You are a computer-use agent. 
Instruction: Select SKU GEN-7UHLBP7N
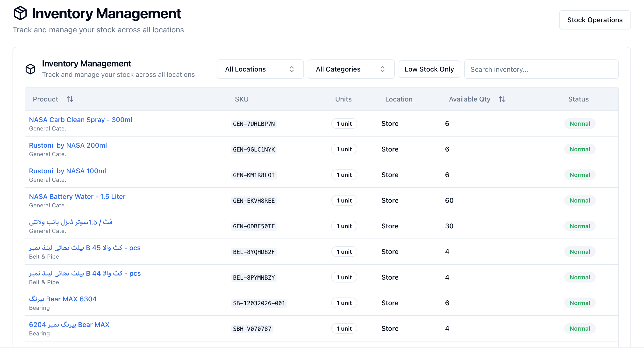(x=254, y=124)
